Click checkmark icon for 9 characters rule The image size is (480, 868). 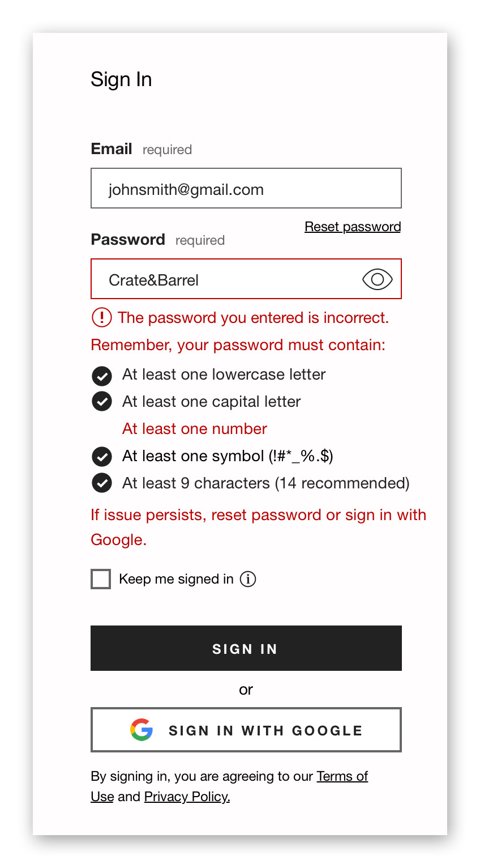[x=102, y=483]
